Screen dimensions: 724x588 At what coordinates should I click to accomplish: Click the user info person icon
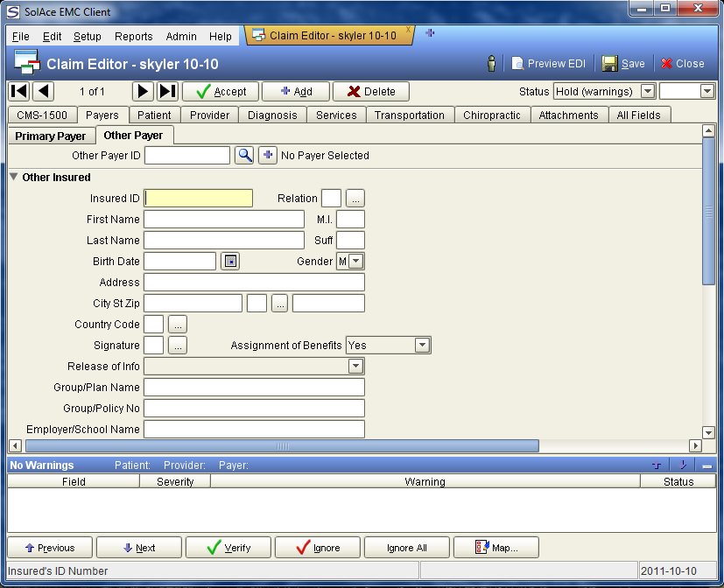(x=492, y=64)
